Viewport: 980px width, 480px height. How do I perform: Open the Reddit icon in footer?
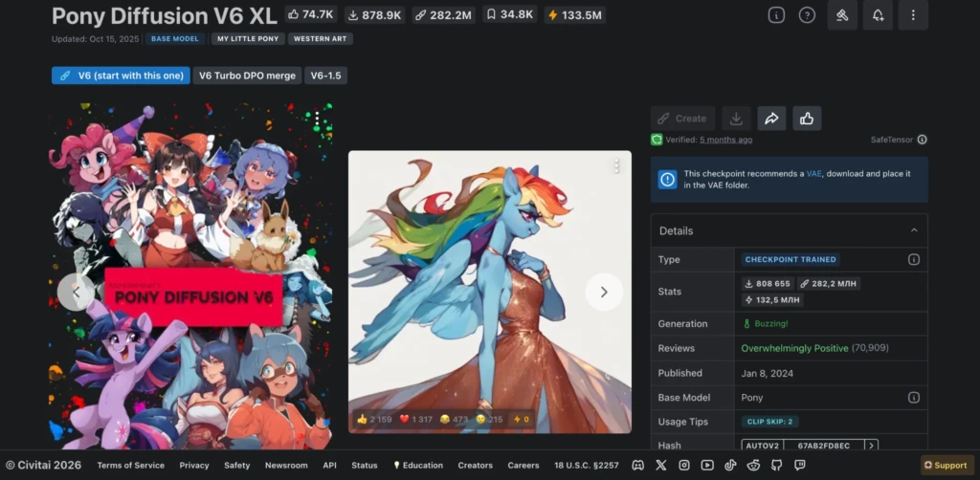coord(753,465)
